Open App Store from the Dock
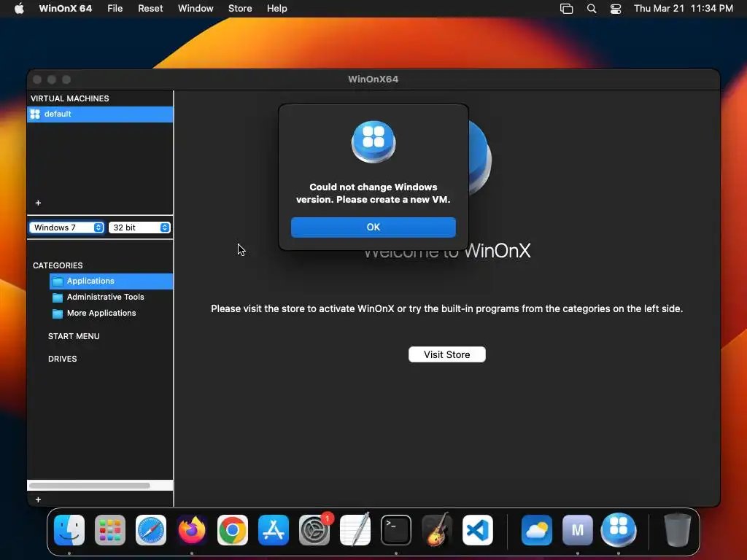 click(x=274, y=530)
